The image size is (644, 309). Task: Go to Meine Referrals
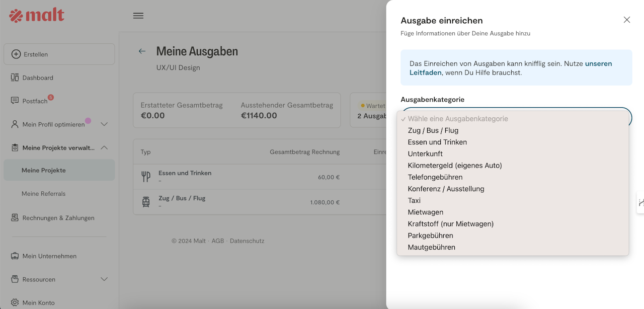tap(43, 194)
